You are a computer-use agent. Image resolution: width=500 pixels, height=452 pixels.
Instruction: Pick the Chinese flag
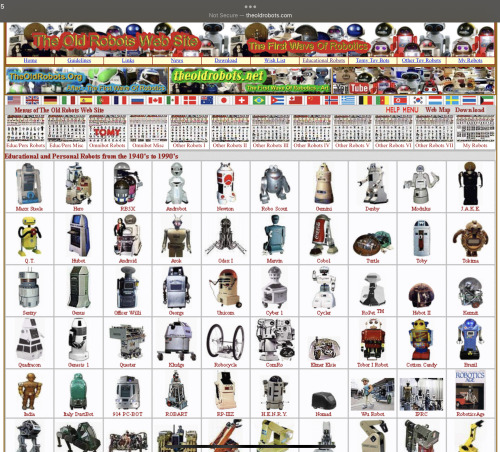coord(313,100)
